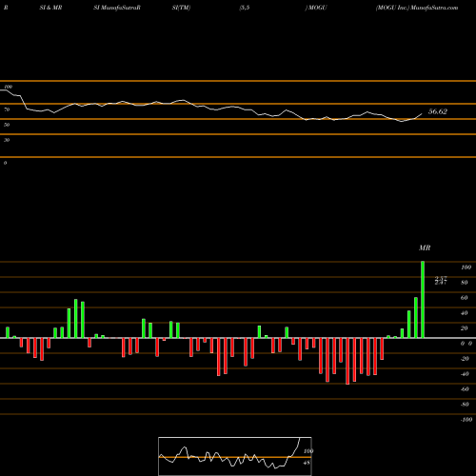Screen dimensions: 476x476
Task: Click the 60 label on MR axis
Action: click(465, 298)
